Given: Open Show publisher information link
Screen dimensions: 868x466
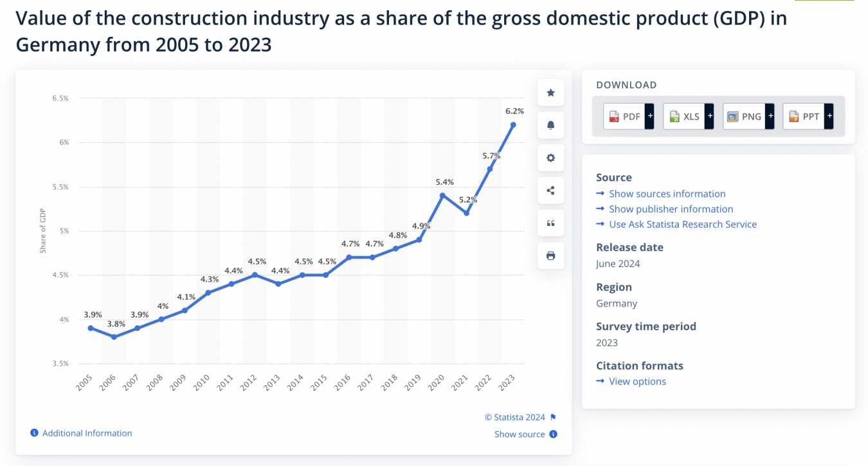Looking at the screenshot, I should (x=671, y=209).
